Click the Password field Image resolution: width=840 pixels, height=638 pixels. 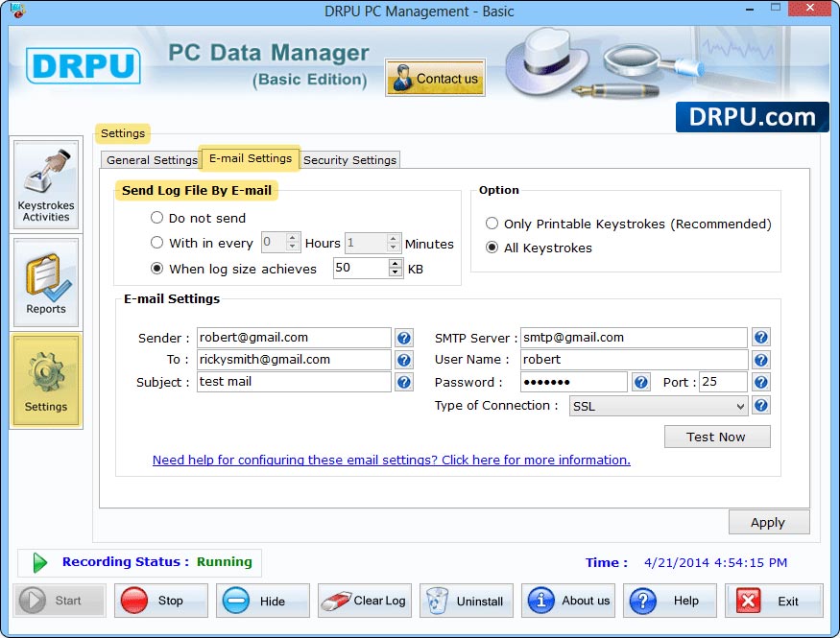click(574, 382)
